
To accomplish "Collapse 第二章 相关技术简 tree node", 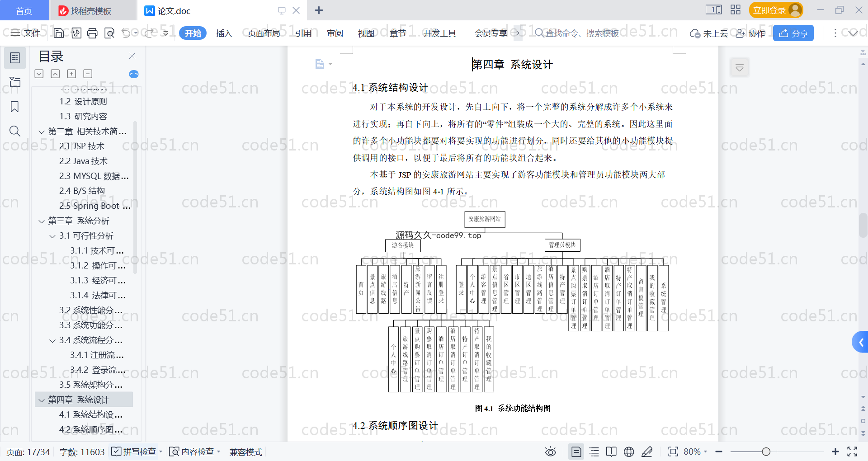I will [x=42, y=132].
